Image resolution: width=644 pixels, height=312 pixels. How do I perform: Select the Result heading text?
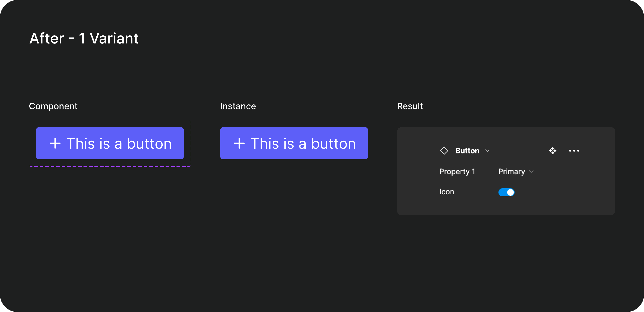coord(410,106)
